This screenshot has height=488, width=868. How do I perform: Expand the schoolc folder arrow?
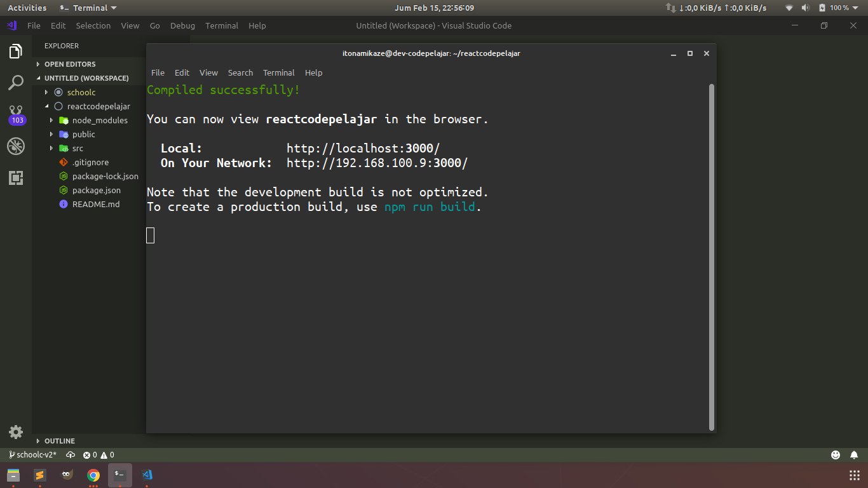(x=46, y=92)
